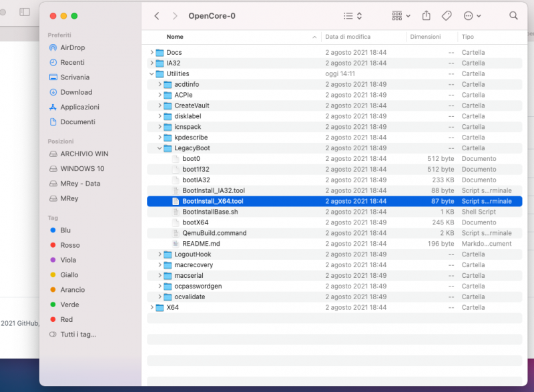Expand the ocpasswordgen folder
This screenshot has height=392, width=534.
(160, 286)
